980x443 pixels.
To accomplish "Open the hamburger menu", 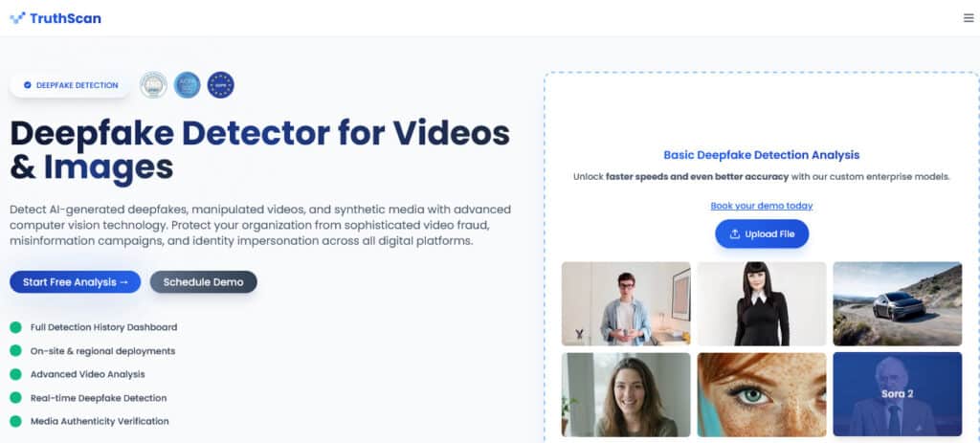I will pyautogui.click(x=968, y=18).
